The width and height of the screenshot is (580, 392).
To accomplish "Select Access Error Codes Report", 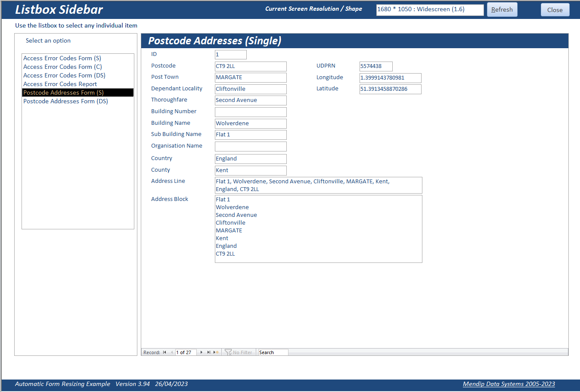I will (78, 84).
